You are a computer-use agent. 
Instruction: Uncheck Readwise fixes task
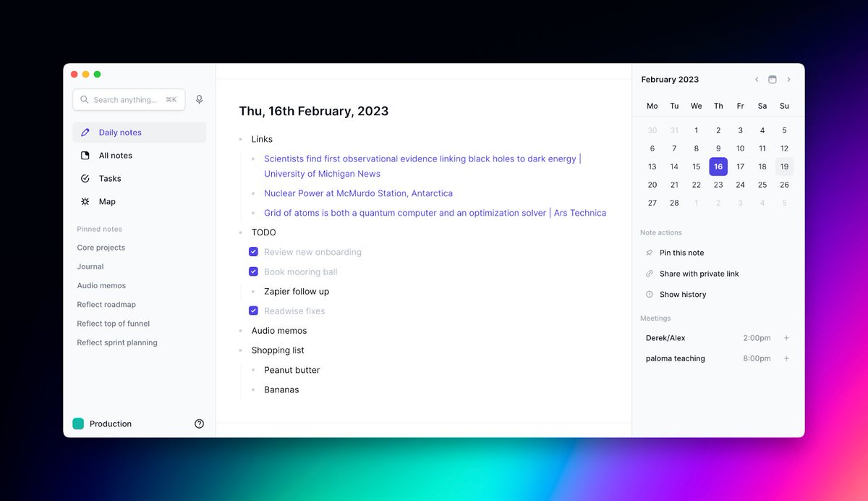click(x=253, y=311)
